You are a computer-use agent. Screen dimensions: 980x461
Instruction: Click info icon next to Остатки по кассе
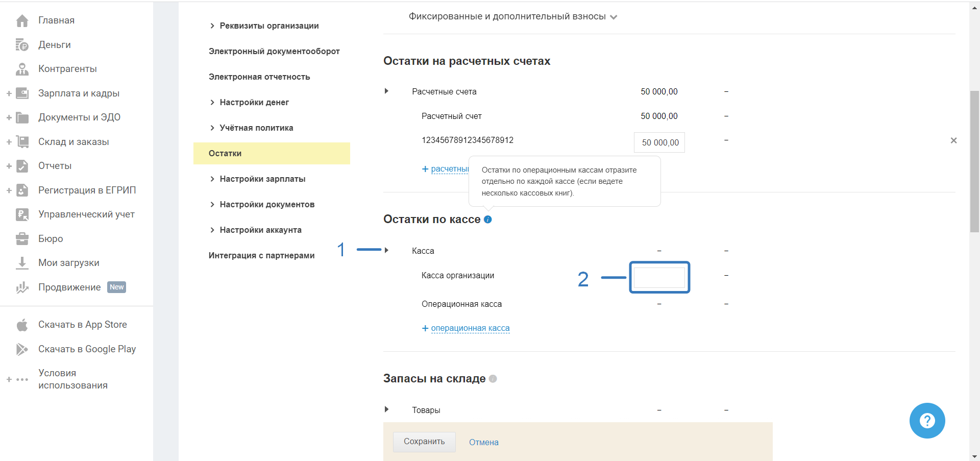point(488,220)
